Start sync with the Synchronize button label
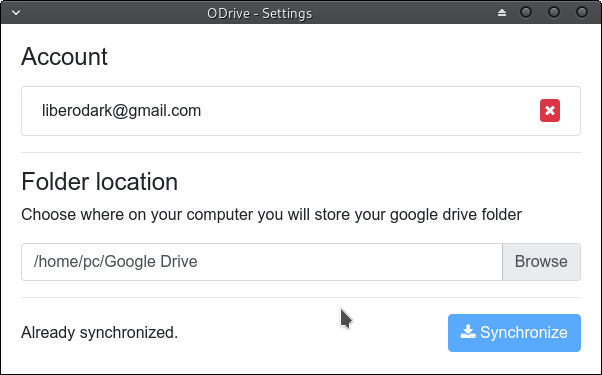This screenshot has width=602, height=375. (x=524, y=332)
